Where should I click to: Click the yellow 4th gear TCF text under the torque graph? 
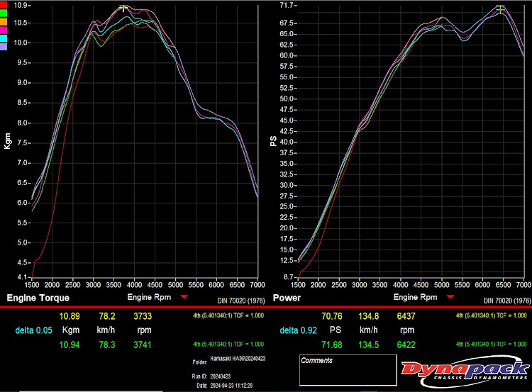[x=228, y=315]
